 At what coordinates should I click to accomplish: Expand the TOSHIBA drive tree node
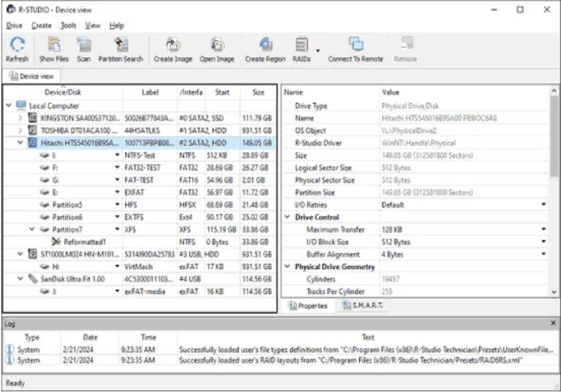tap(20, 130)
